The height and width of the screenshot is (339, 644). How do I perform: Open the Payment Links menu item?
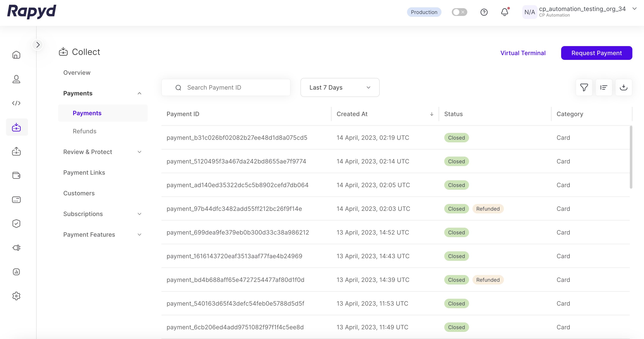pyautogui.click(x=84, y=173)
